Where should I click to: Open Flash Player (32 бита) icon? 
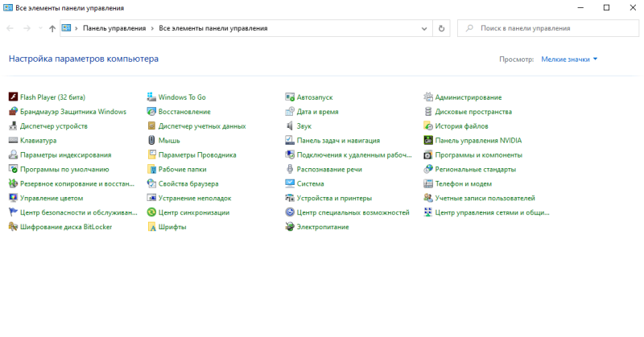[x=13, y=97]
